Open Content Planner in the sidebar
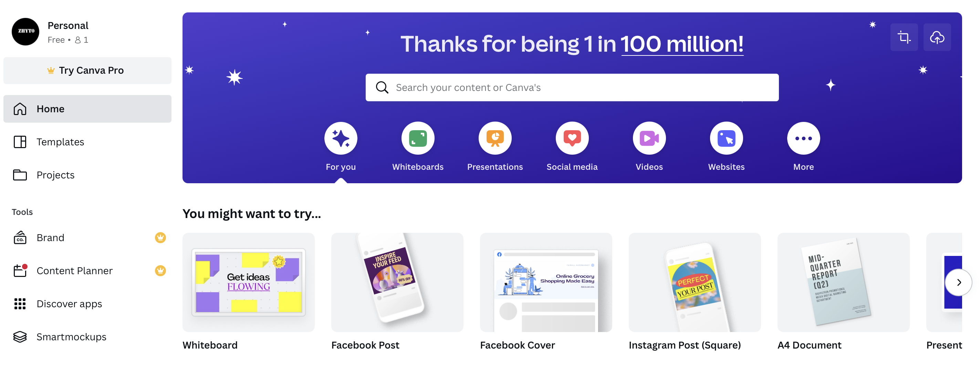 (75, 271)
